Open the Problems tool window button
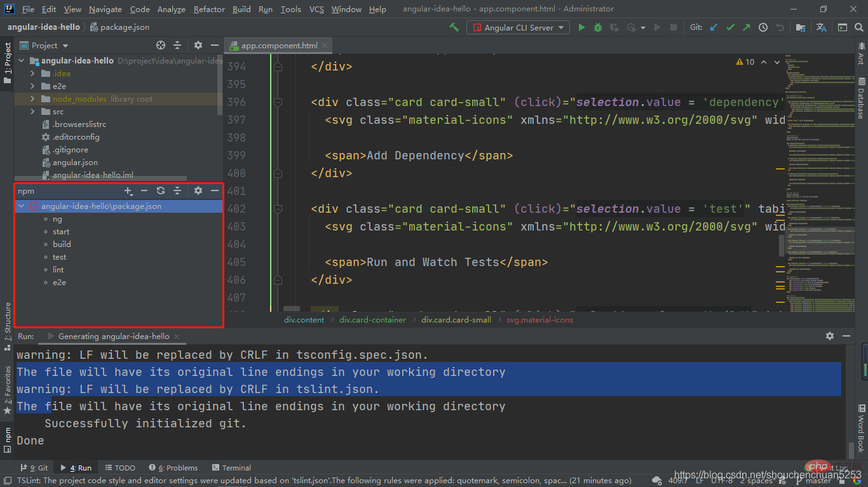This screenshot has height=487, width=868. [x=173, y=468]
